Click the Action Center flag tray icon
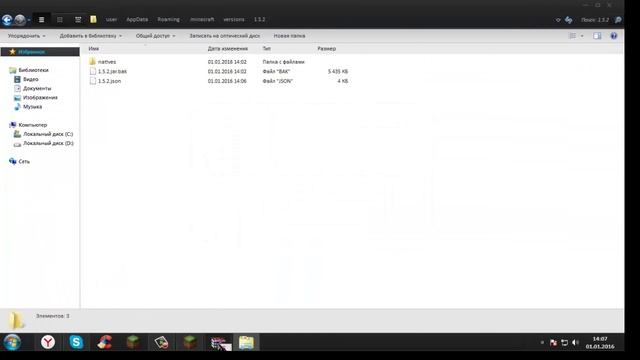Screen dimensions: 640x360 tap(553, 342)
